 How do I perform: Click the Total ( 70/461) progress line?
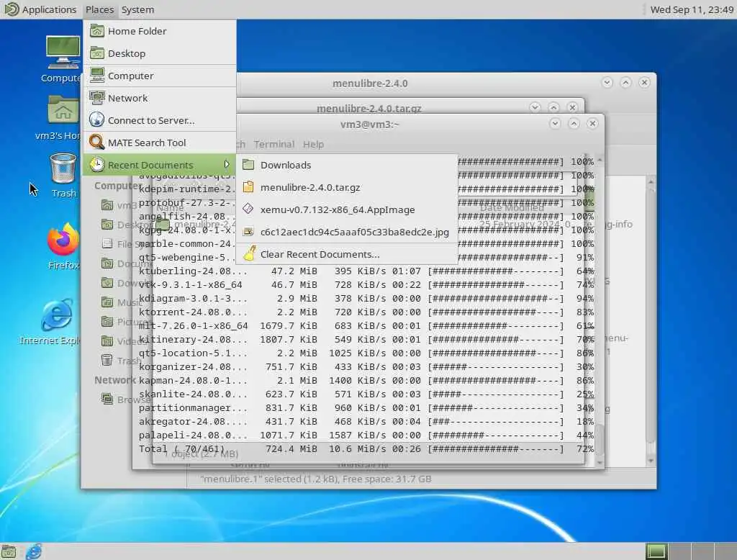(x=366, y=449)
